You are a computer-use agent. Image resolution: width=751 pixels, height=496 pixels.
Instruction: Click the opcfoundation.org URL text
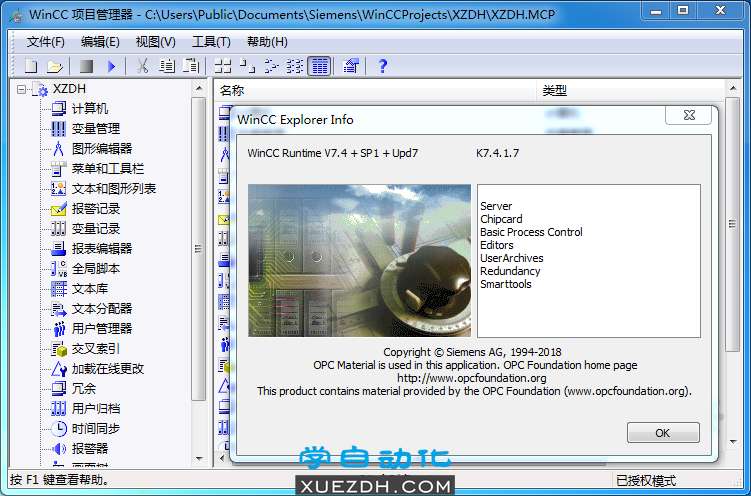pos(471,378)
